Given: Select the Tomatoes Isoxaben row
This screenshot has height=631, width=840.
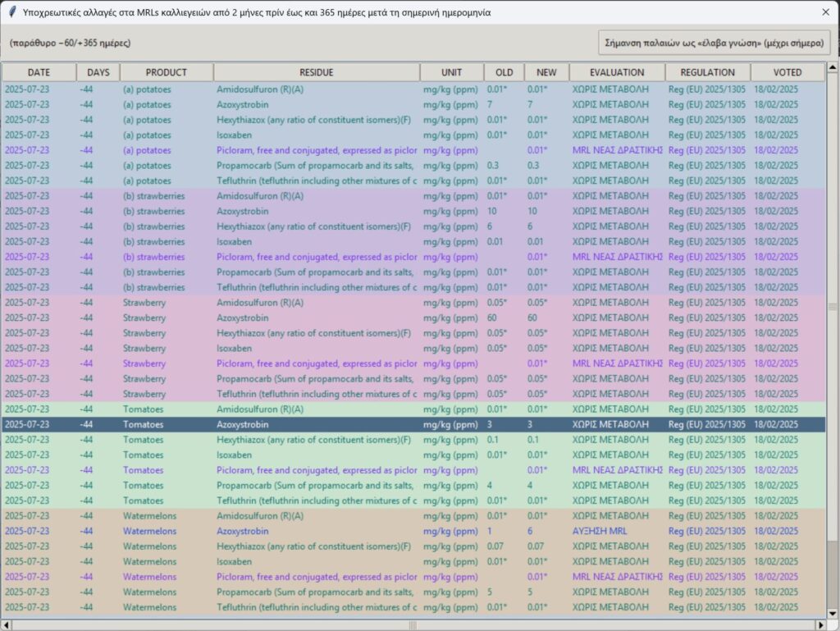Looking at the screenshot, I should (413, 455).
